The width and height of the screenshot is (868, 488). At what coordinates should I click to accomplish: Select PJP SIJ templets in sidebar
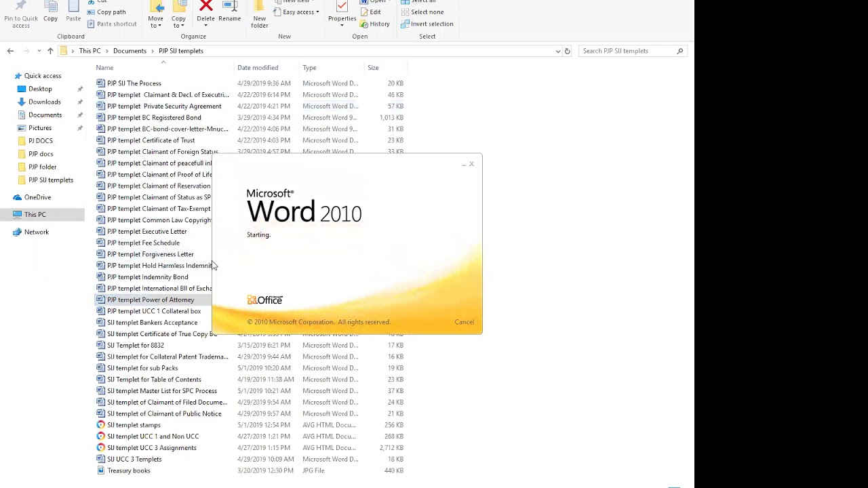51,180
